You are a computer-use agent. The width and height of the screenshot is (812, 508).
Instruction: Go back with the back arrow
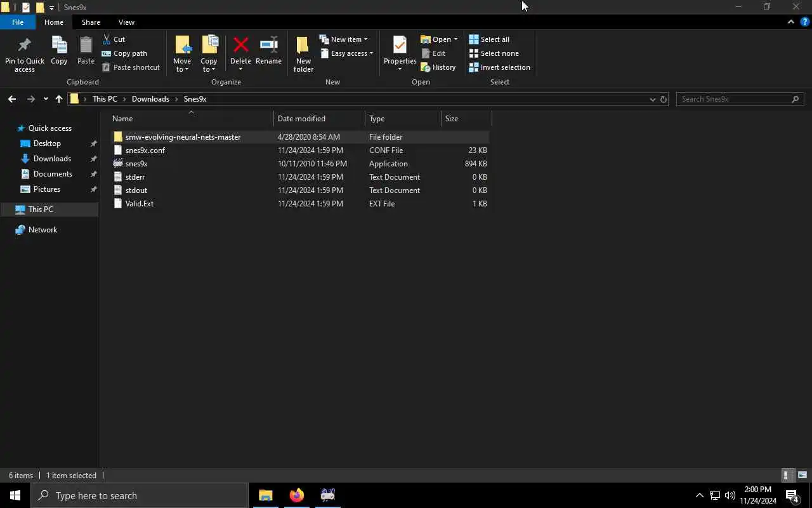pyautogui.click(x=11, y=99)
